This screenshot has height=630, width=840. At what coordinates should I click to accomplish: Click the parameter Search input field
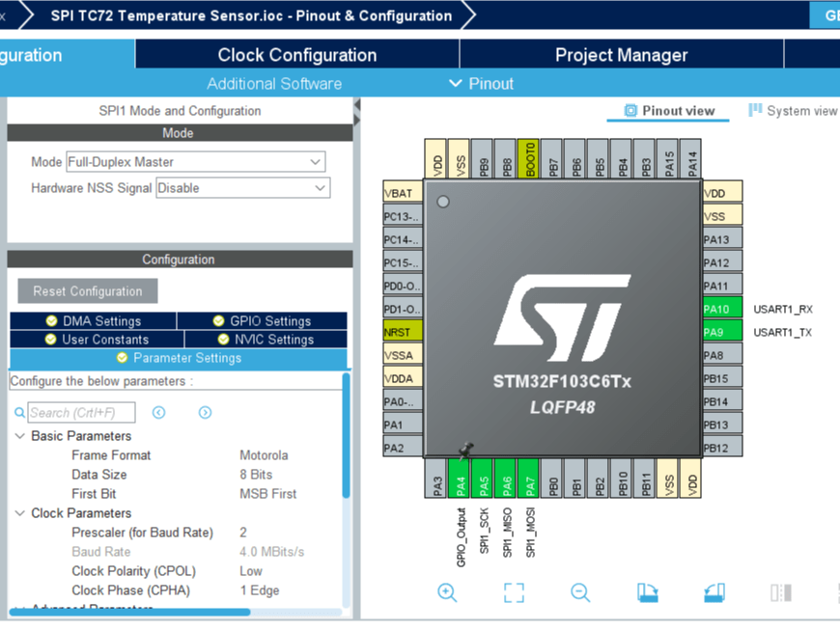tap(82, 412)
